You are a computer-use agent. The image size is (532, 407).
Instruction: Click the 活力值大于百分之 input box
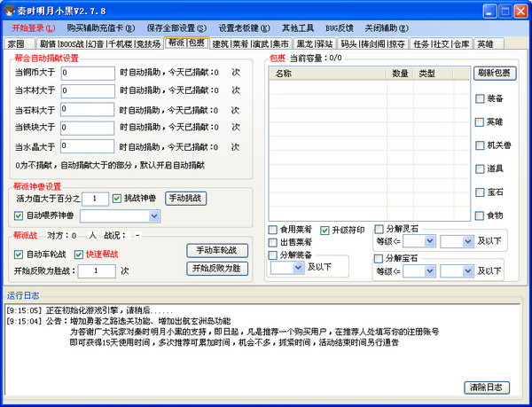point(96,199)
